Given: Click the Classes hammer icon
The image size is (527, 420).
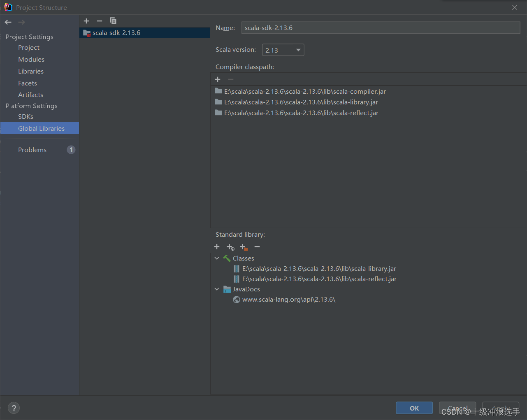Looking at the screenshot, I should (227, 258).
